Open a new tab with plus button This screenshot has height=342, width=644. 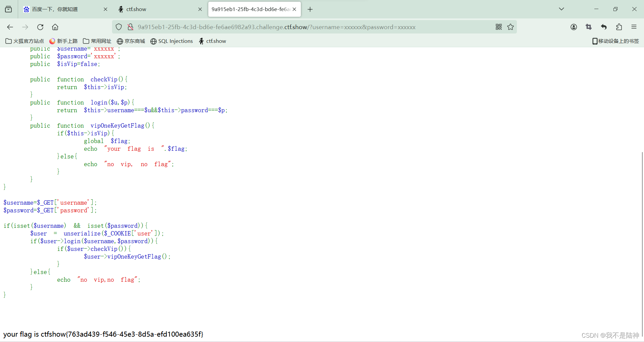coord(310,9)
